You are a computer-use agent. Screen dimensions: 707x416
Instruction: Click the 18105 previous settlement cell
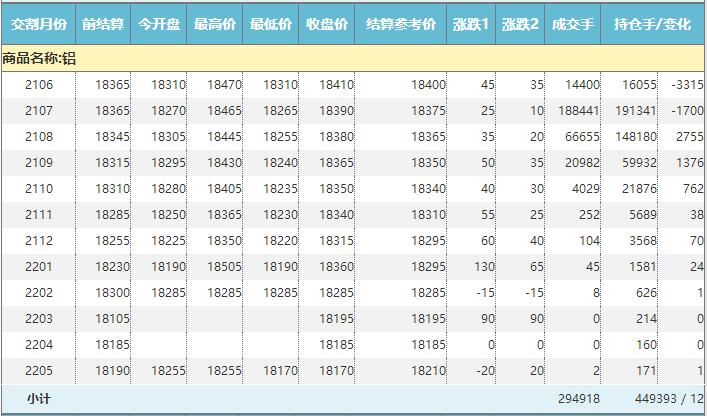(112, 318)
